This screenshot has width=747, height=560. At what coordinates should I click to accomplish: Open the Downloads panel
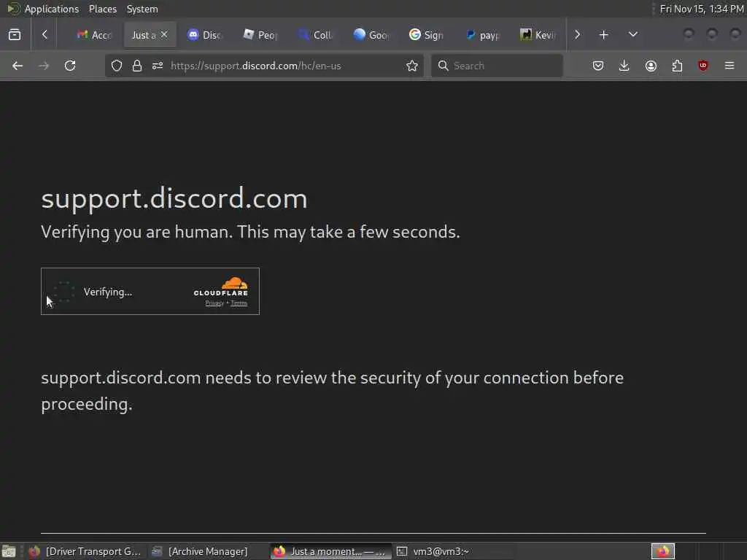624,66
